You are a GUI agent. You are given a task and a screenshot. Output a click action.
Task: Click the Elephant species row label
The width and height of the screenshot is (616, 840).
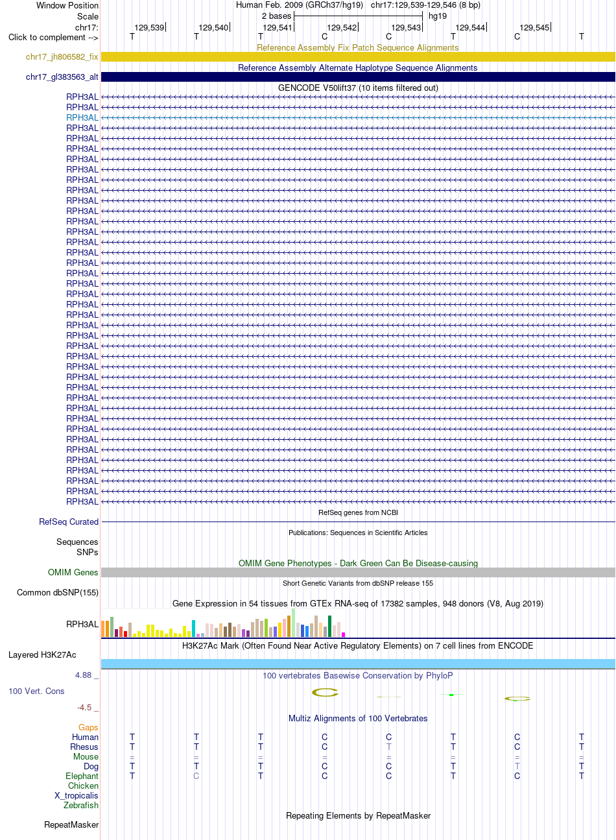pos(82,776)
